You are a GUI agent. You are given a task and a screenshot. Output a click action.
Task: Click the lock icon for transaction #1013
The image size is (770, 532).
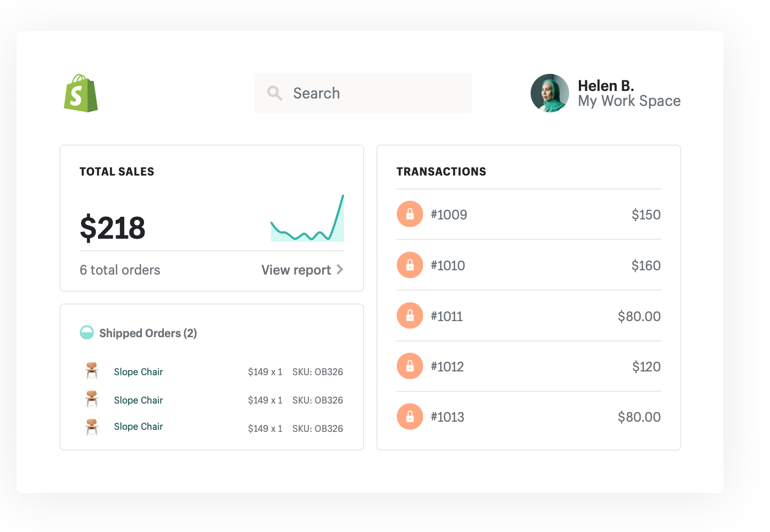[x=410, y=416]
